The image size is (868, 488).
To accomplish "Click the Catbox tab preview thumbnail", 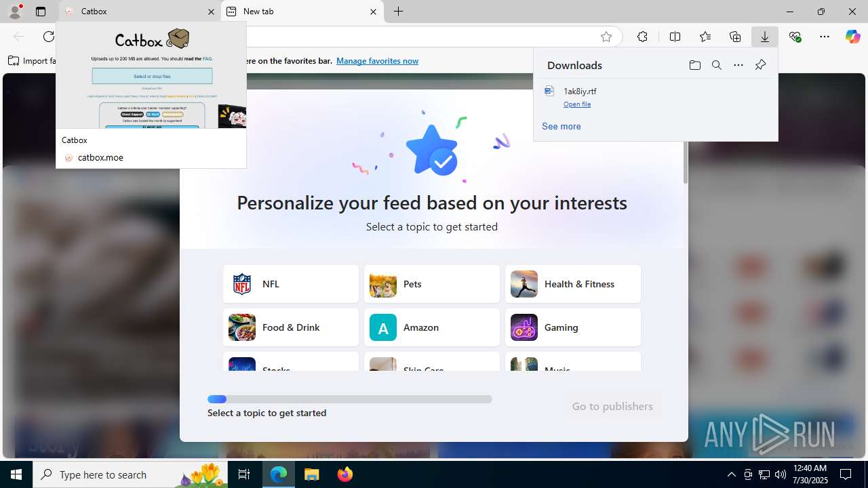I will pyautogui.click(x=151, y=75).
